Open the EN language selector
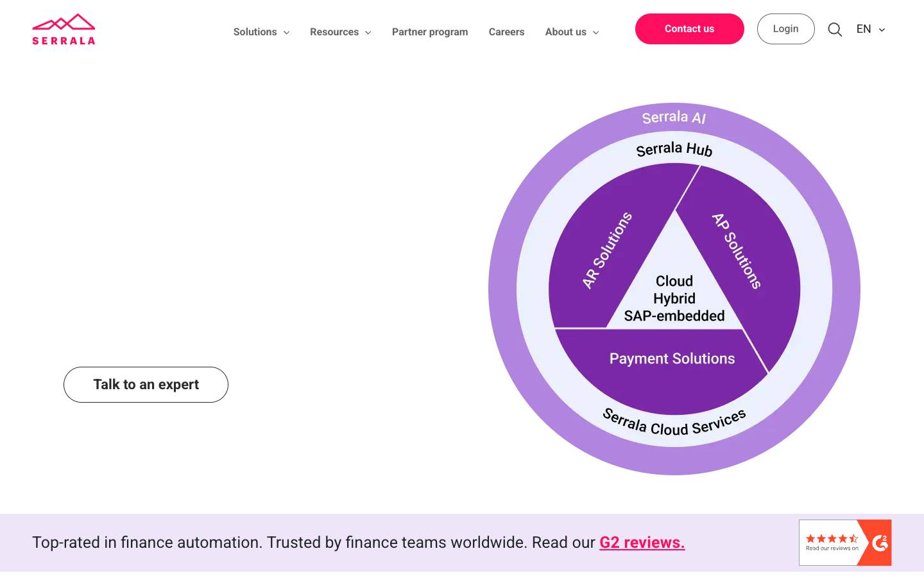This screenshot has height=578, width=924. tap(871, 30)
